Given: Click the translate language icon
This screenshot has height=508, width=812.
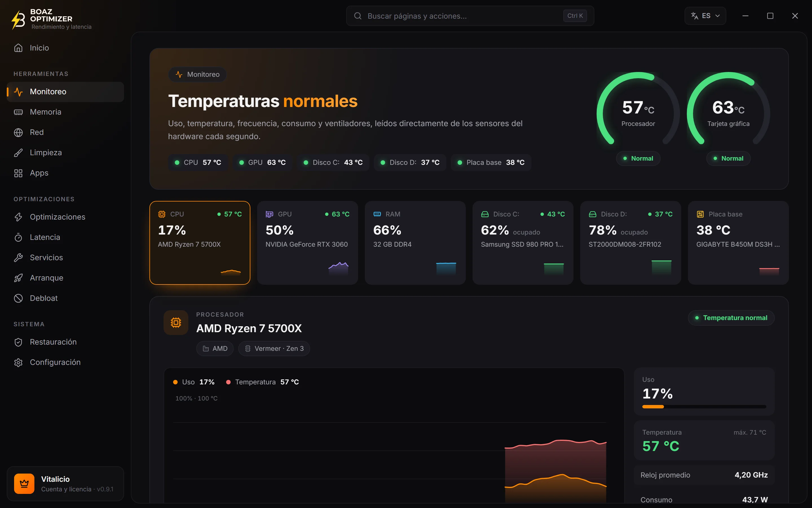Looking at the screenshot, I should [694, 16].
